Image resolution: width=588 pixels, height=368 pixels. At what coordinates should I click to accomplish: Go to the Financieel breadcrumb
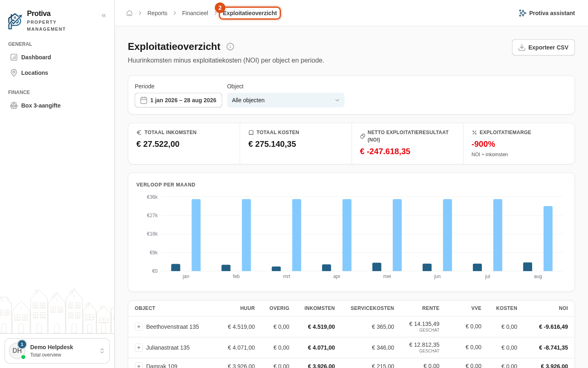(x=195, y=13)
